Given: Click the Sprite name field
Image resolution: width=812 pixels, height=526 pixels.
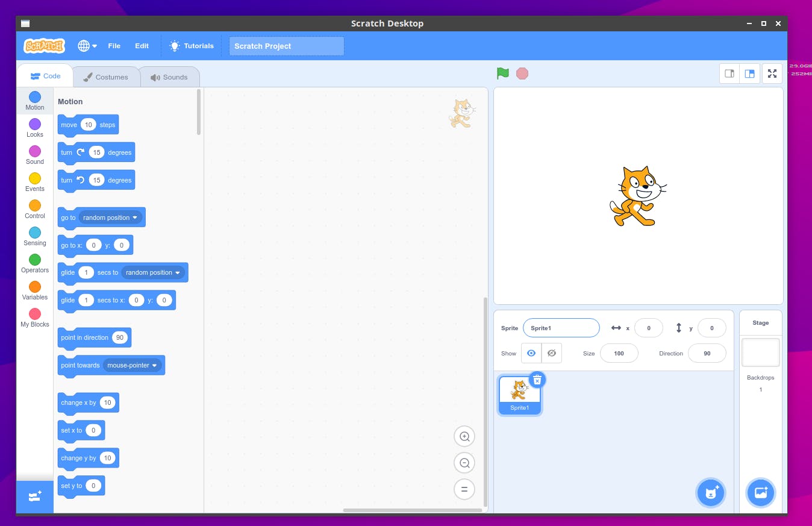Looking at the screenshot, I should (561, 328).
